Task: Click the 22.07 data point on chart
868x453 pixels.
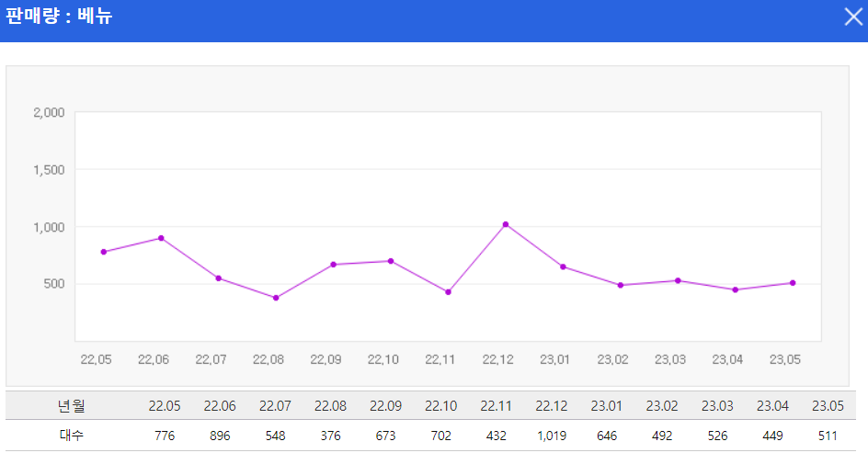Action: 219,278
